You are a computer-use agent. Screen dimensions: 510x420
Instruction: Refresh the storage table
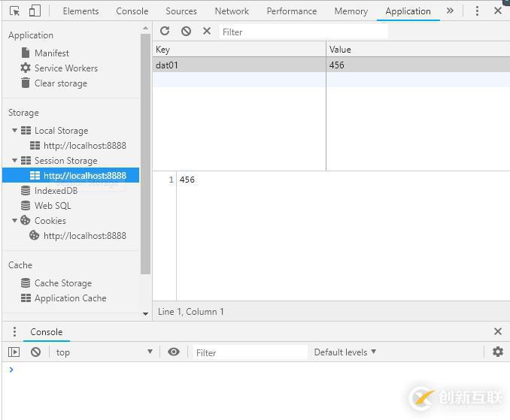pos(165,32)
